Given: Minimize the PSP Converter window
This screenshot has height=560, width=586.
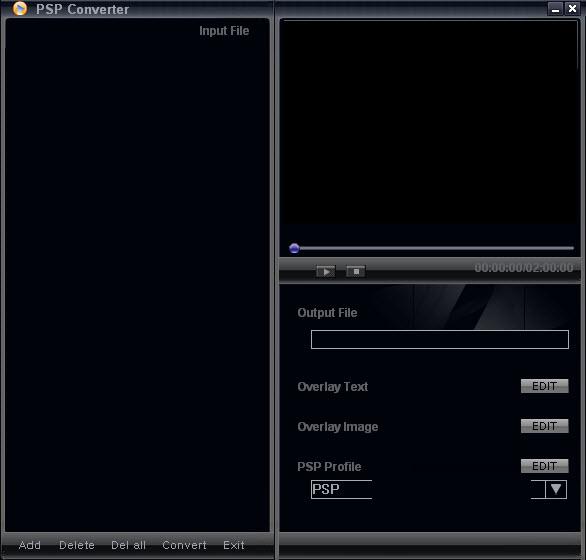Looking at the screenshot, I should pos(555,9).
